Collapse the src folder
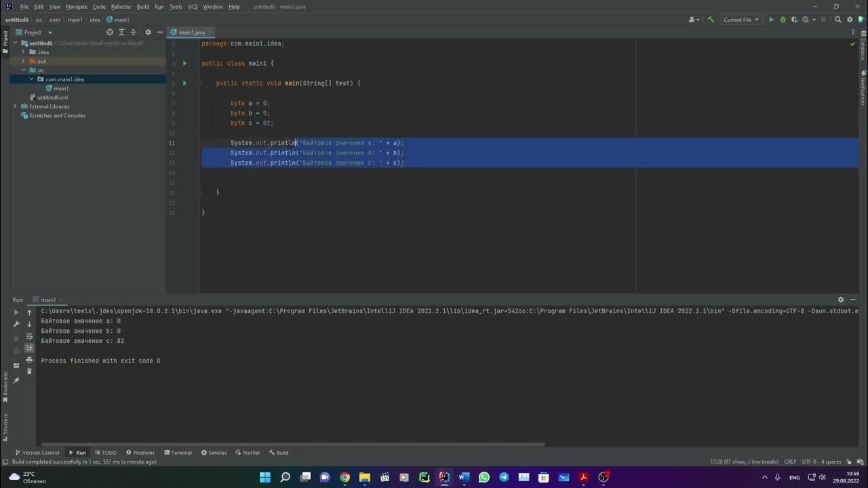 [23, 70]
